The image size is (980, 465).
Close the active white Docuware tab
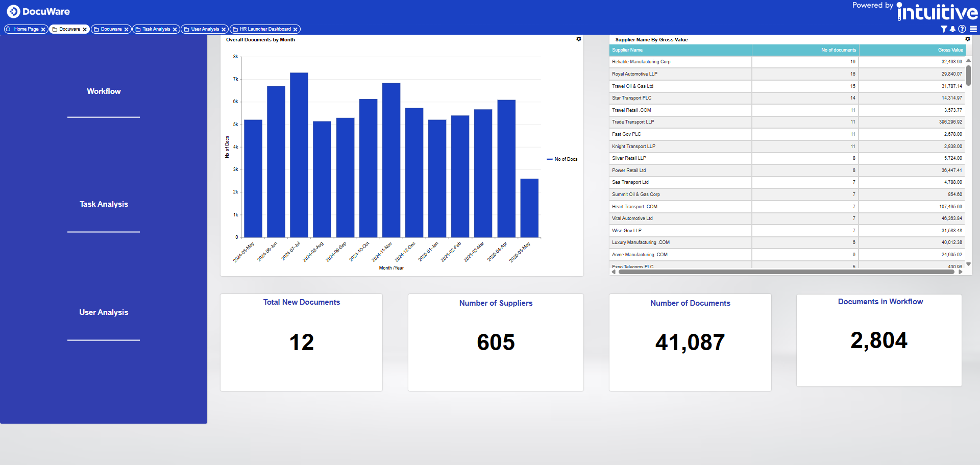click(85, 30)
